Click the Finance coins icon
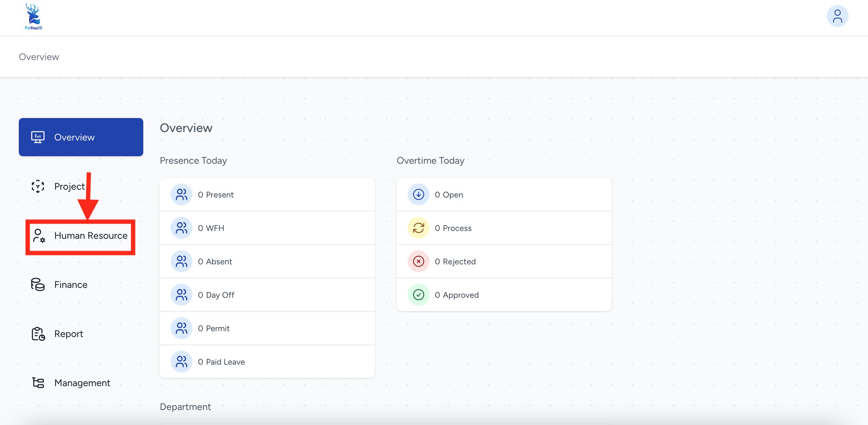Viewport: 868px width, 425px height. coord(38,284)
